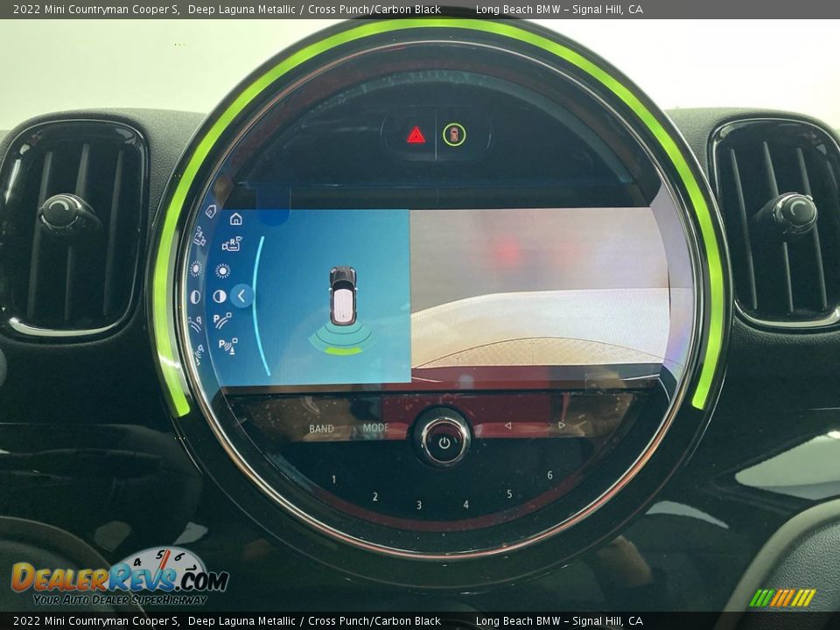
Task: Push the MODE button
Action: pyautogui.click(x=376, y=428)
